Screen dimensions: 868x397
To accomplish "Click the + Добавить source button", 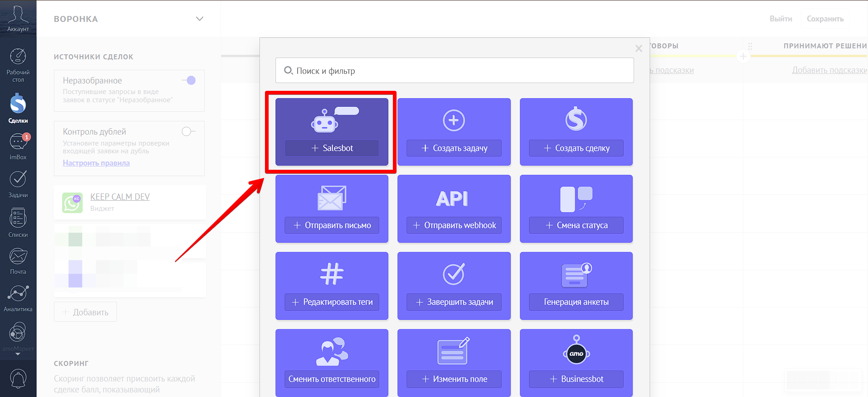I will pos(85,312).
